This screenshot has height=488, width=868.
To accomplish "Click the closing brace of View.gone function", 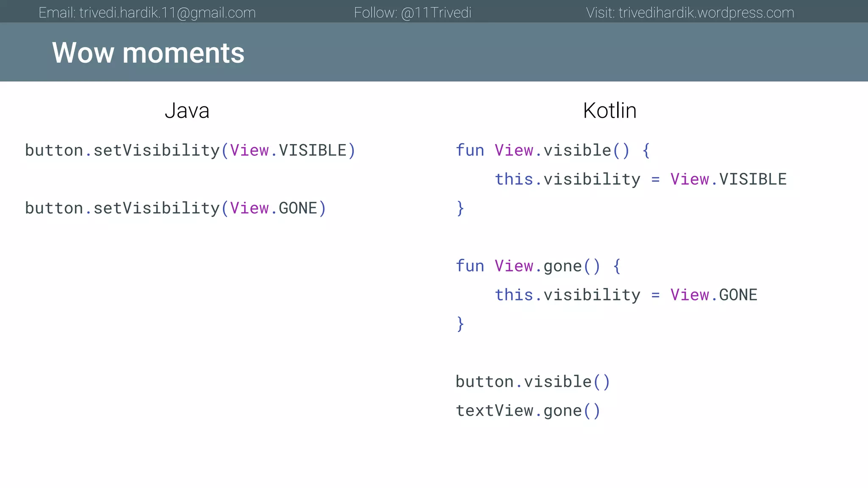I will click(460, 324).
